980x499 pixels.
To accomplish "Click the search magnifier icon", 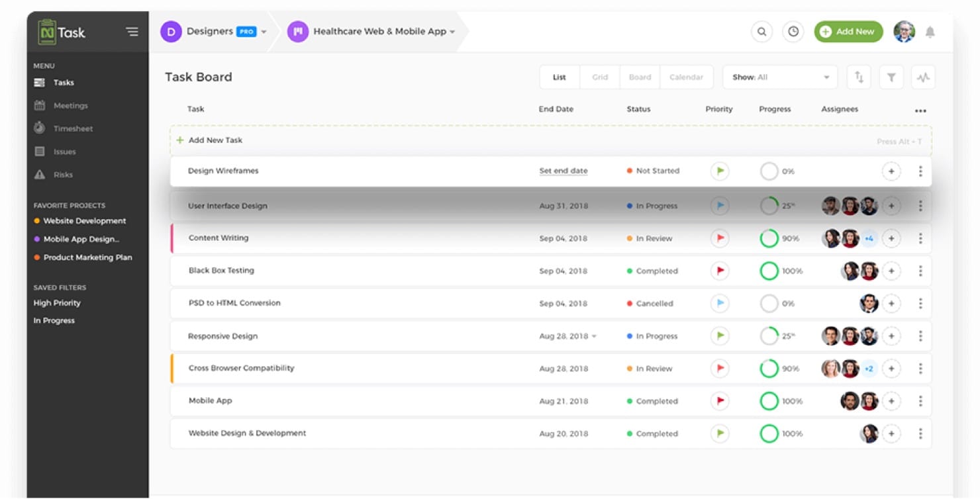I will pos(761,32).
